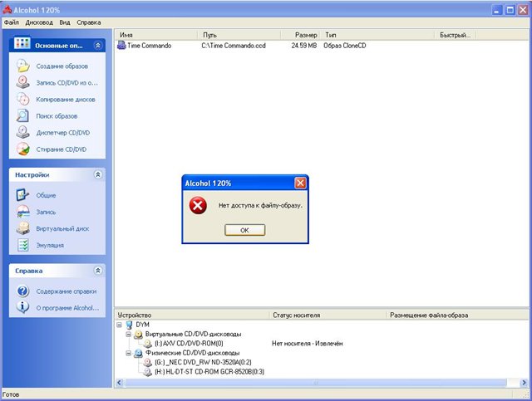Click the Запись CD/DVD из образов icon
This screenshot has width=532, height=401.
coord(23,82)
